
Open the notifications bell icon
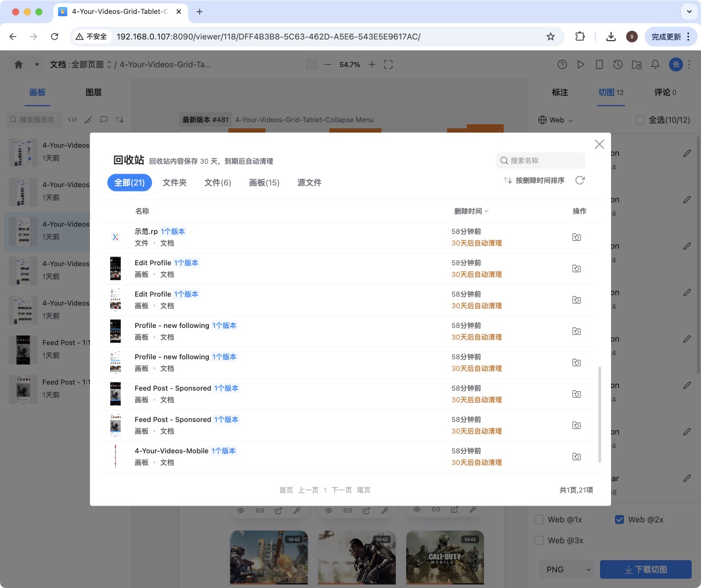[656, 64]
